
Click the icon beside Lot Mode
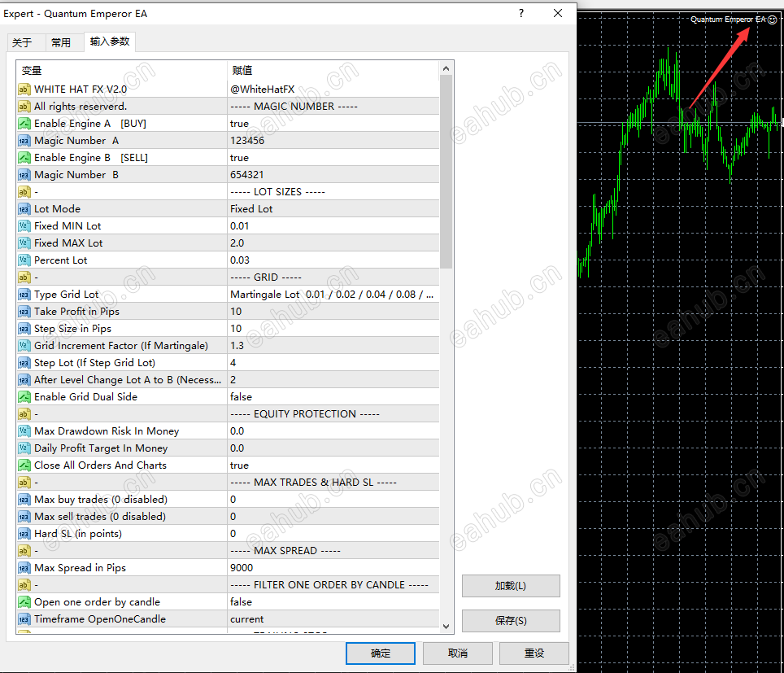click(x=24, y=209)
